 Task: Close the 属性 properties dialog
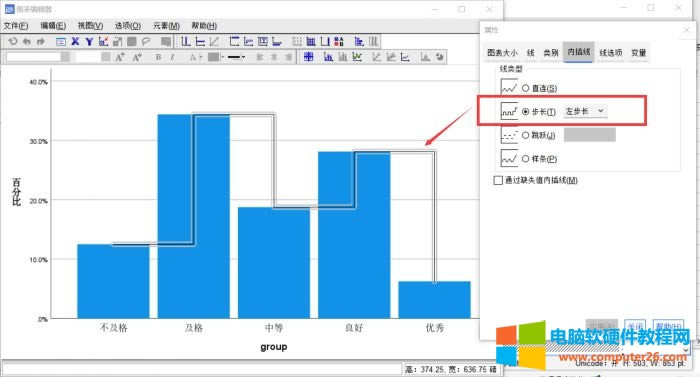[x=687, y=30]
